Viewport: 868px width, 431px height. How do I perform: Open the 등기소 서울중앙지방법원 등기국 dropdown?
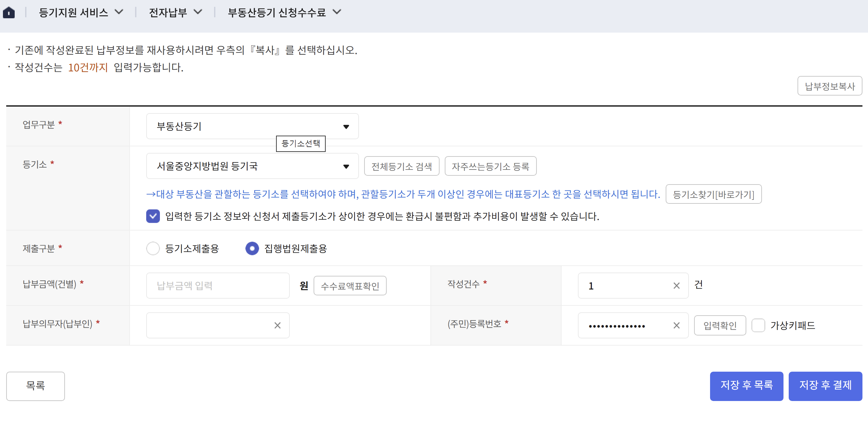(252, 166)
